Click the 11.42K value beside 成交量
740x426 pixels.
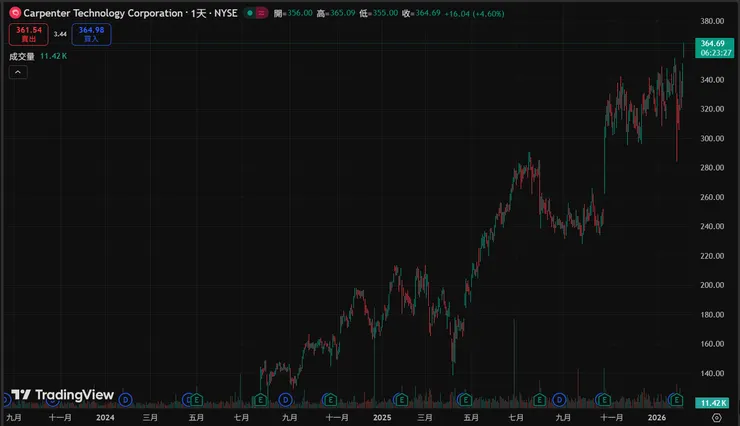[x=53, y=56]
